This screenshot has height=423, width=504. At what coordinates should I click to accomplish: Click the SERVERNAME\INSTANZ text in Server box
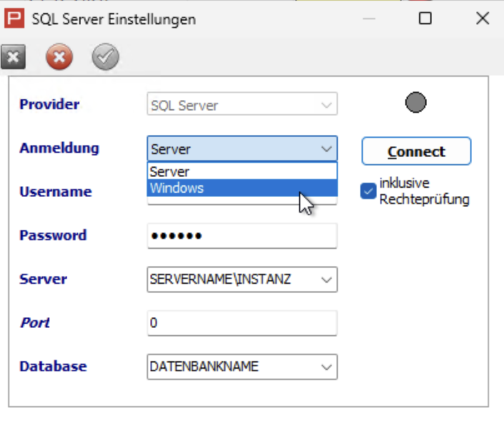point(220,279)
